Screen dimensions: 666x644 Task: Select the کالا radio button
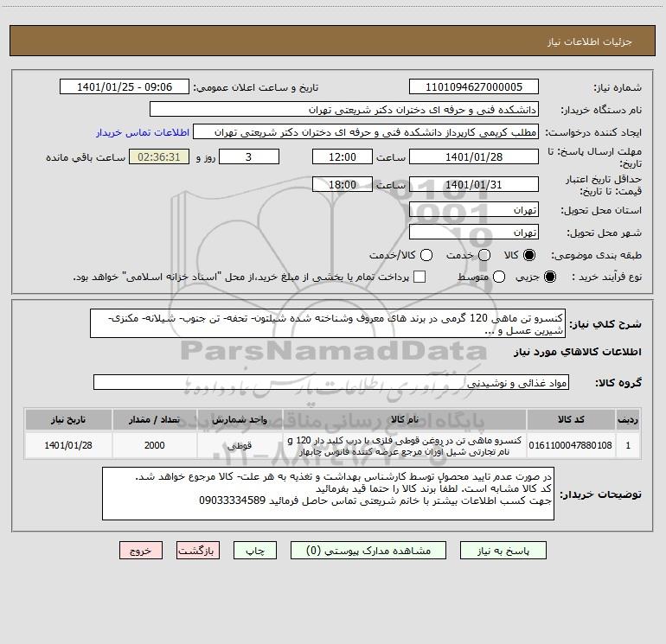click(529, 255)
